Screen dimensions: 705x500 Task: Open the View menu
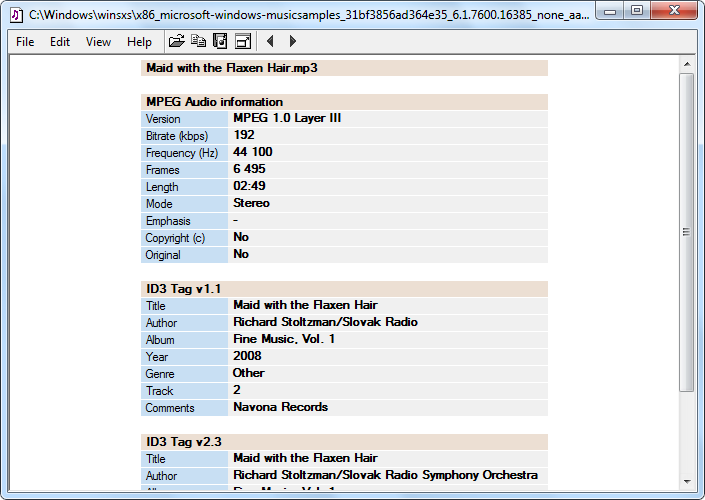98,42
